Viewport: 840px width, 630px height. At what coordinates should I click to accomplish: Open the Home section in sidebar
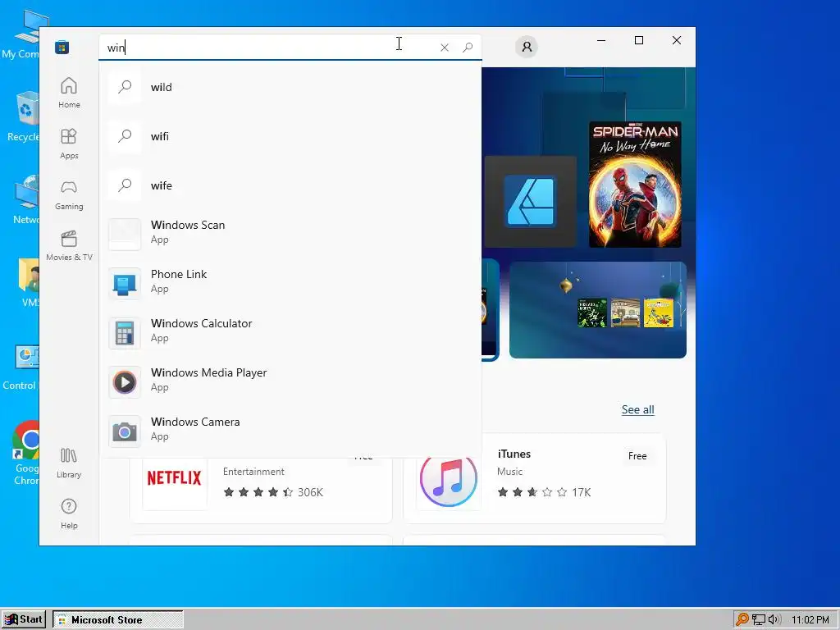(69, 93)
